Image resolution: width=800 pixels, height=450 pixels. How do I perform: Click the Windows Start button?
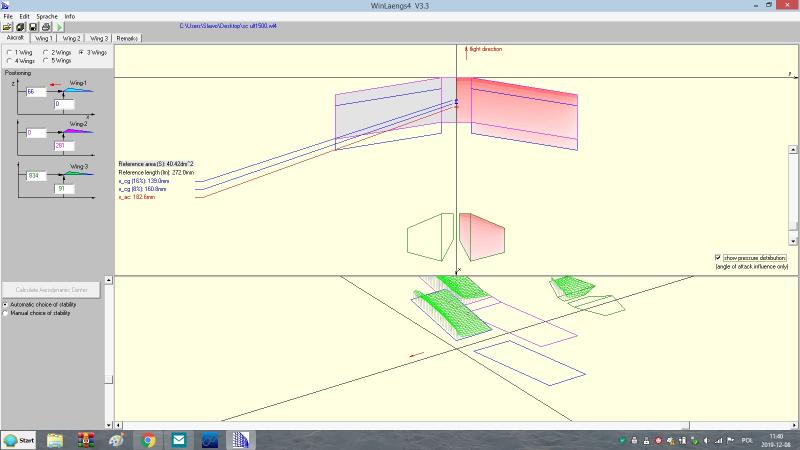pos(20,440)
